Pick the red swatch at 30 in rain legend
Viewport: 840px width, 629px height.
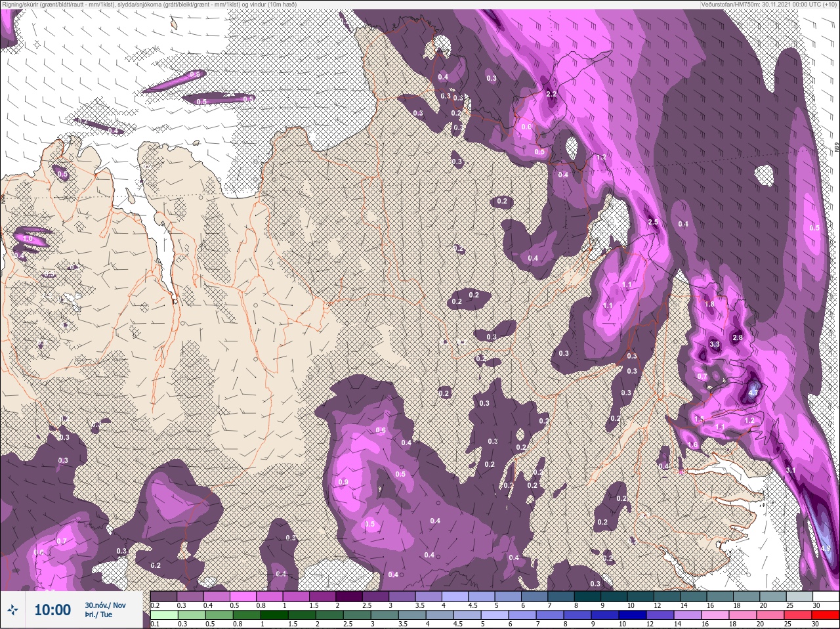click(x=826, y=615)
